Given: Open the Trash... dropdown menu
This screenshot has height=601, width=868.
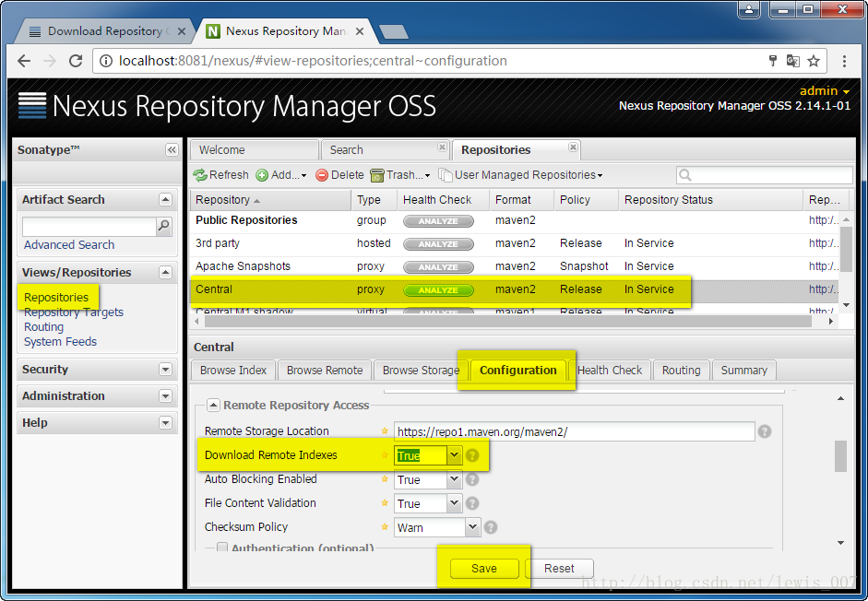Looking at the screenshot, I should pyautogui.click(x=400, y=175).
